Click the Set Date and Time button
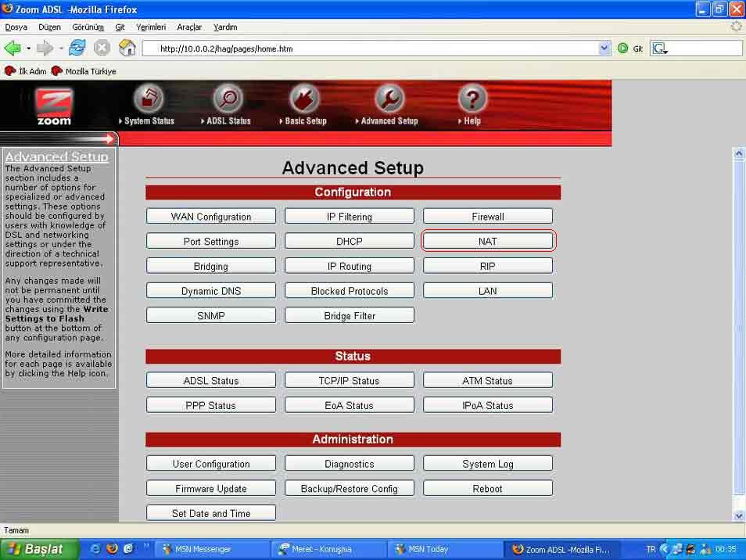The image size is (746, 560). pos(211,513)
